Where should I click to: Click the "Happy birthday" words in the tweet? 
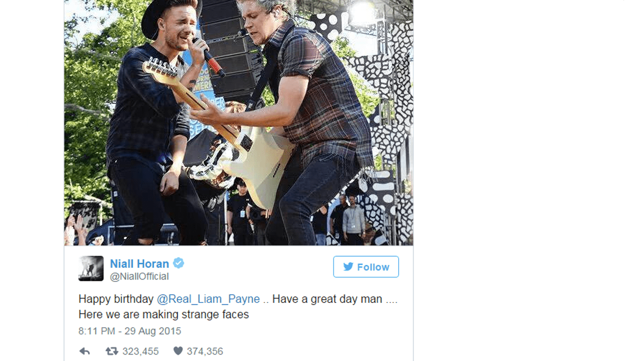tap(116, 299)
